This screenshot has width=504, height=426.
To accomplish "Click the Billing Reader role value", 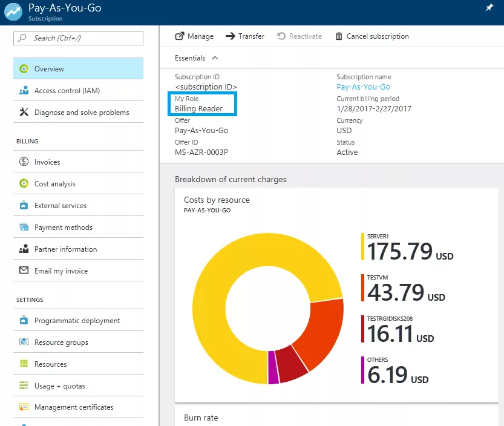I will click(x=198, y=109).
